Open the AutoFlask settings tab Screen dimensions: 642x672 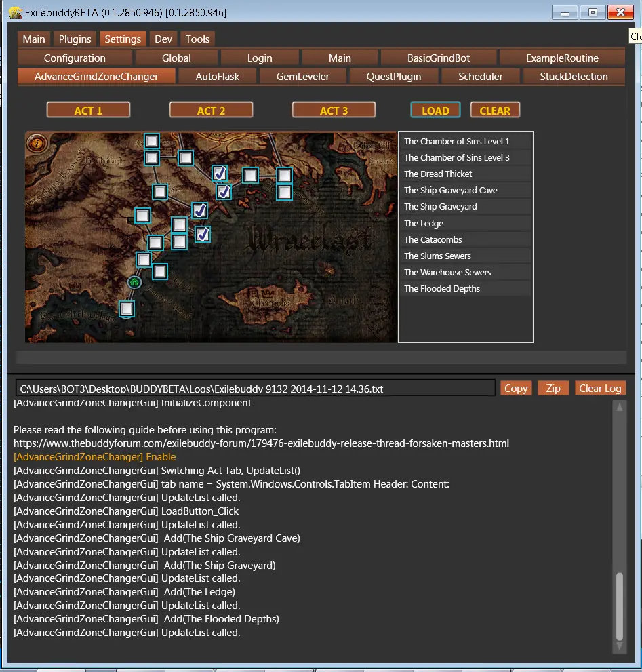217,77
